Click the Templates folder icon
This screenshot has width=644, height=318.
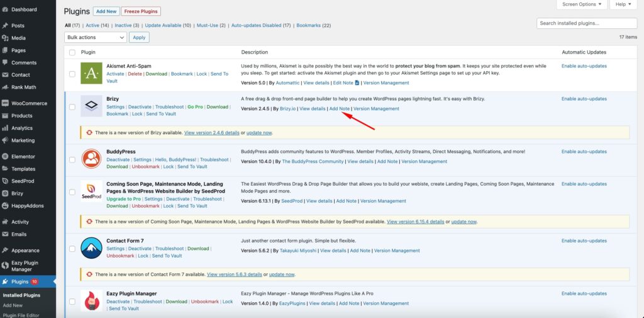[x=5, y=169]
